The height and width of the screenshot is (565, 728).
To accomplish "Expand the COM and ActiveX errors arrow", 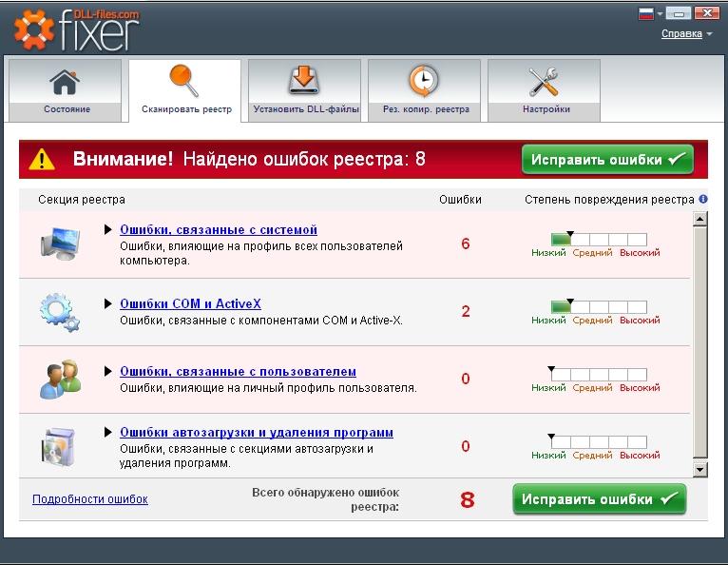I will coord(108,304).
